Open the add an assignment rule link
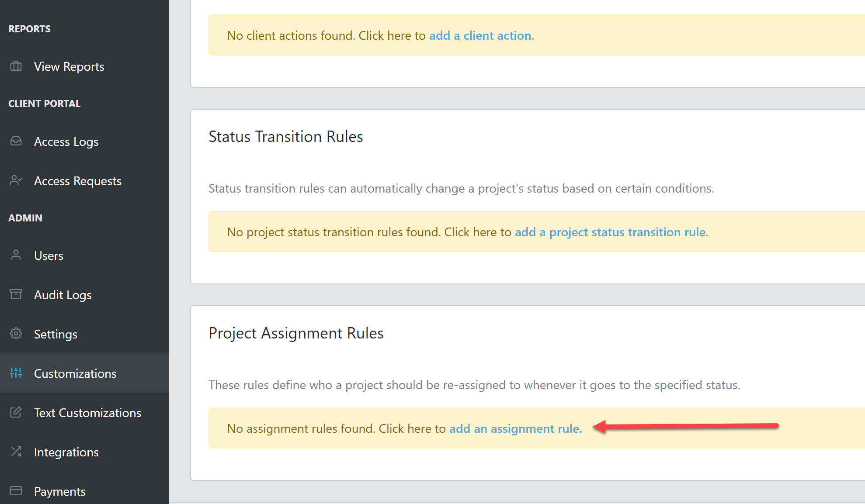 click(x=514, y=428)
